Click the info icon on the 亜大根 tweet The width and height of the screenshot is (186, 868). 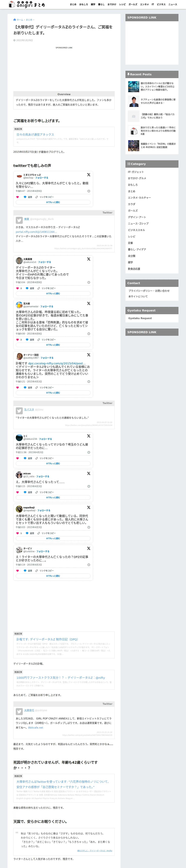tap(89, 334)
